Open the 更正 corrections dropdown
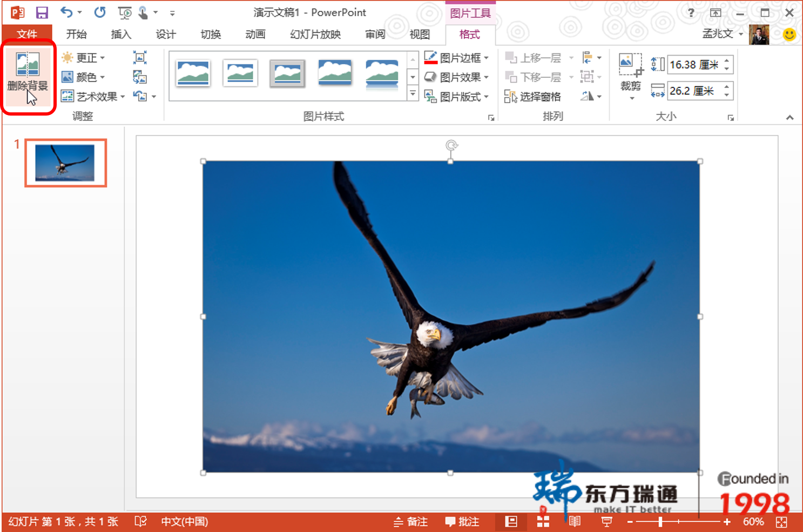This screenshot has width=803, height=532. [x=83, y=57]
